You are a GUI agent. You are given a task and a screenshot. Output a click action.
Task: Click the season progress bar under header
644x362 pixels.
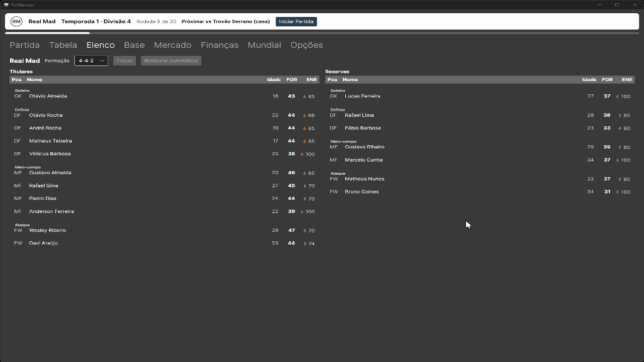coord(322,33)
